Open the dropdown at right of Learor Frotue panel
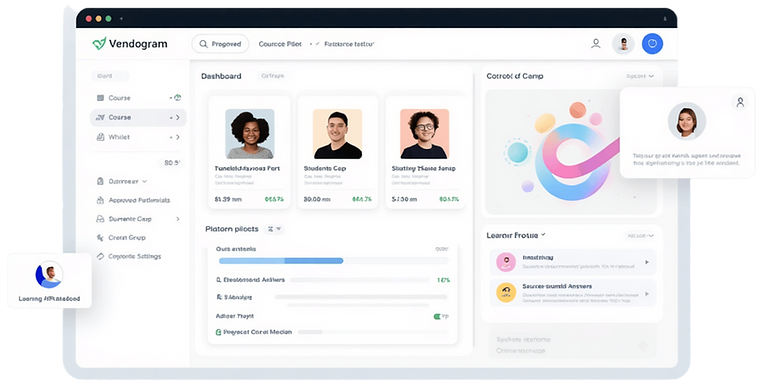The height and width of the screenshot is (388, 761). pyautogui.click(x=641, y=236)
